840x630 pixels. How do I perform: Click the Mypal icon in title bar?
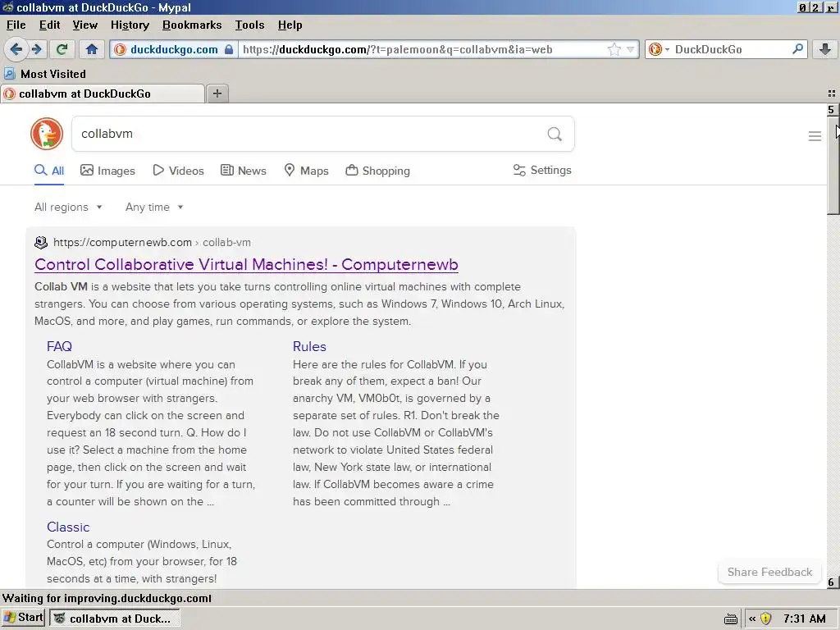7,7
